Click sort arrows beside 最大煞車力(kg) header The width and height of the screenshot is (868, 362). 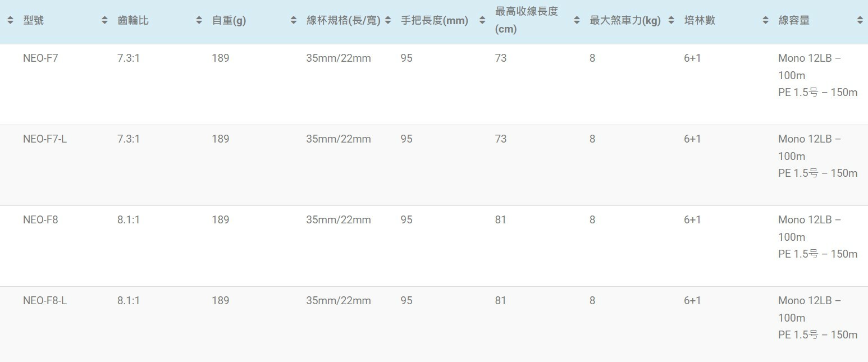click(x=671, y=21)
